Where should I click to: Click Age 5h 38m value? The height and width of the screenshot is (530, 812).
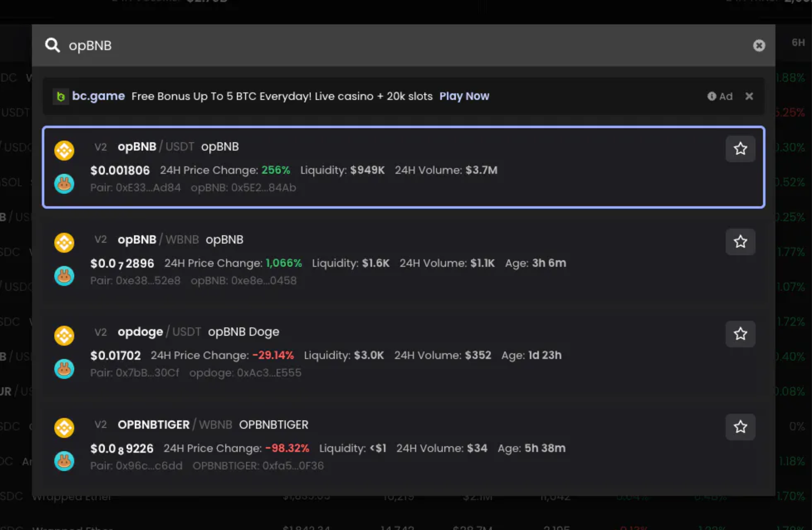[x=545, y=448]
